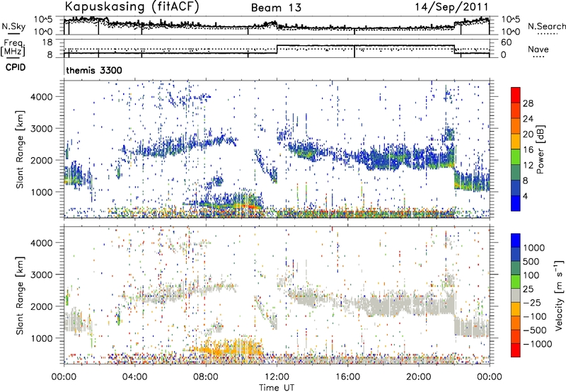Click the '4' tick on the power color bar
The width and height of the screenshot is (566, 392).
coord(525,196)
